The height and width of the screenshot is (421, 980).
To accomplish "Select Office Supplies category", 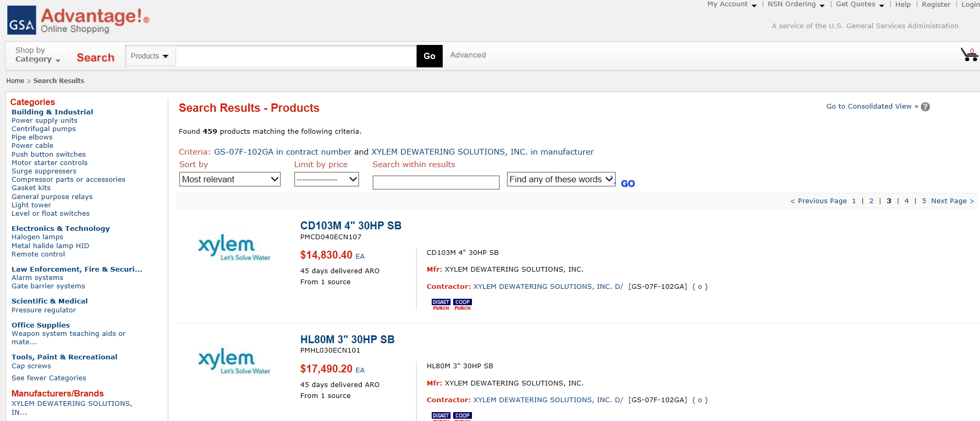I will pos(40,325).
